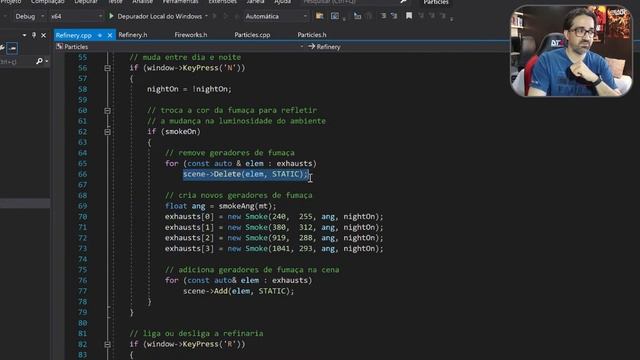Open the Ajuda menu
640x360 pixels.
point(282,2)
